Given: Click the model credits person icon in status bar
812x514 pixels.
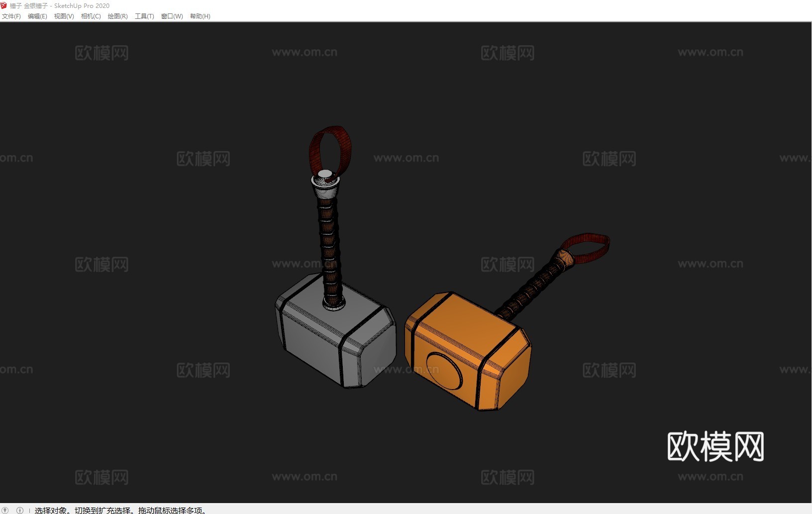Looking at the screenshot, I should [20, 510].
